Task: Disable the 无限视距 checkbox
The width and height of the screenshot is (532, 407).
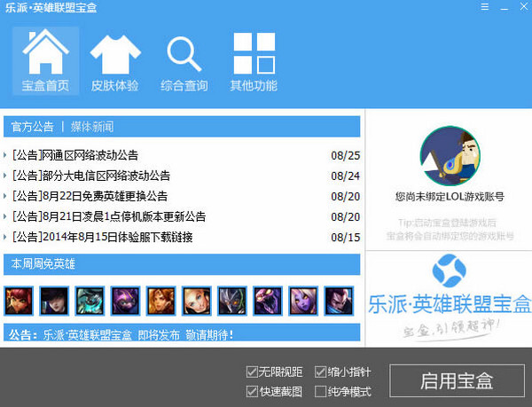Action: (x=253, y=372)
